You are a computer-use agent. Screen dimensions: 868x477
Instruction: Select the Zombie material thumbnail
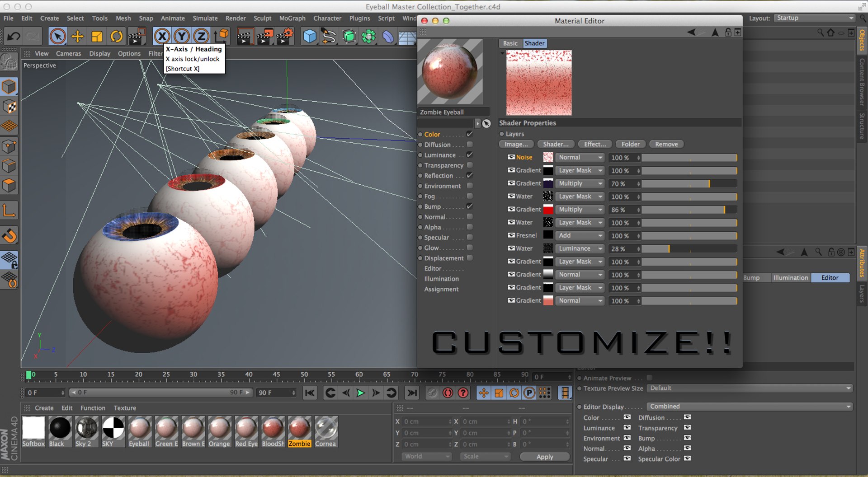(299, 431)
